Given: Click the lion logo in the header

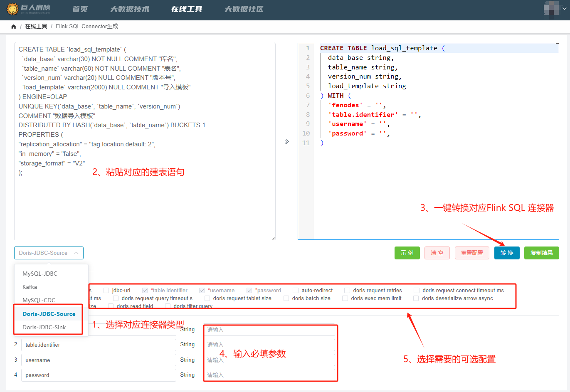Looking at the screenshot, I should pos(13,9).
